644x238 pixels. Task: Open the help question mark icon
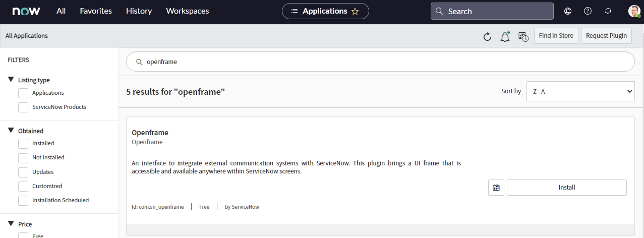point(588,11)
